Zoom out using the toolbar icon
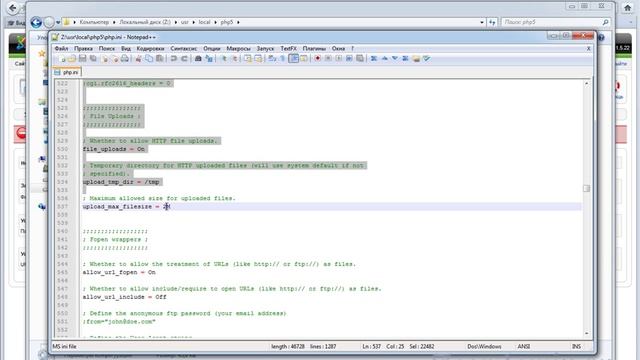640x360 pixels. pyautogui.click(x=235, y=59)
